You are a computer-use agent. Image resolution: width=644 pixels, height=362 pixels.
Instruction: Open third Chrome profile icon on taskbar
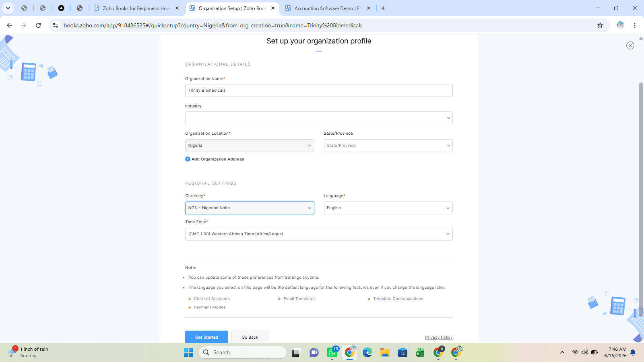(x=456, y=352)
